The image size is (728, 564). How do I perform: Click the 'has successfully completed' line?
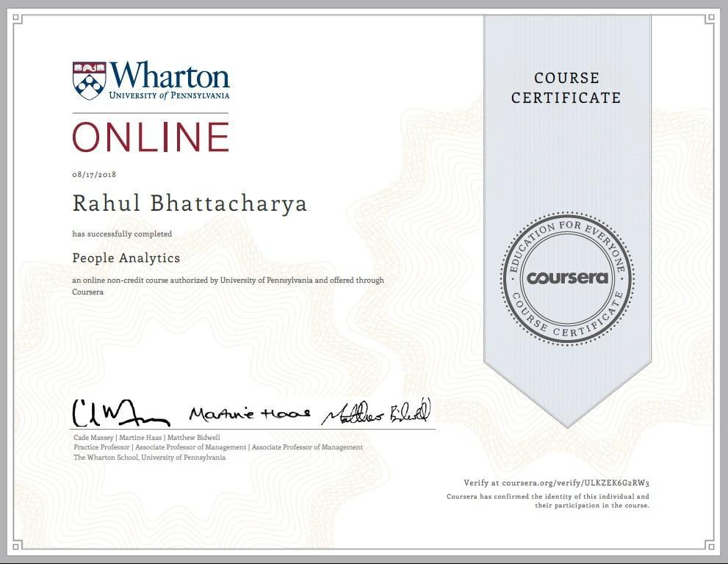[122, 234]
